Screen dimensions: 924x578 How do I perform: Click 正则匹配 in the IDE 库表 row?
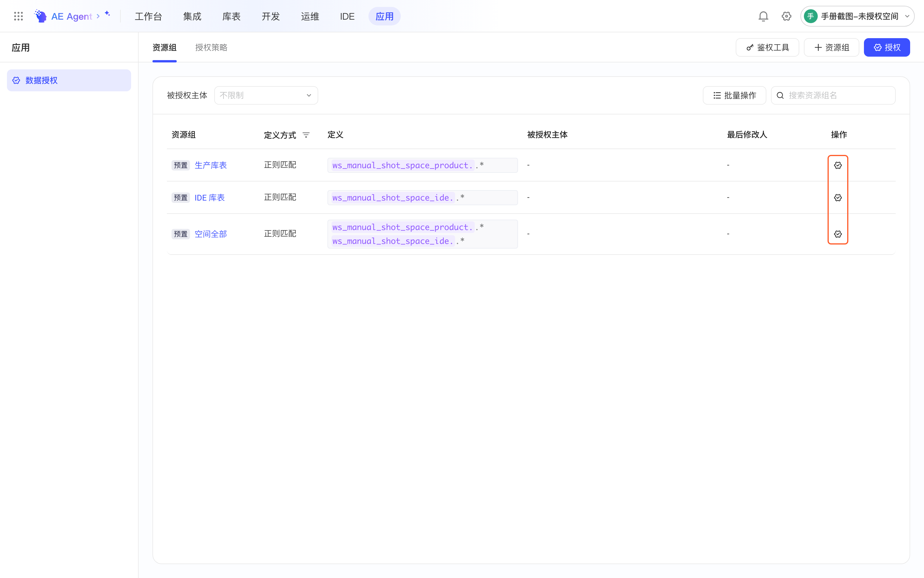pos(280,197)
